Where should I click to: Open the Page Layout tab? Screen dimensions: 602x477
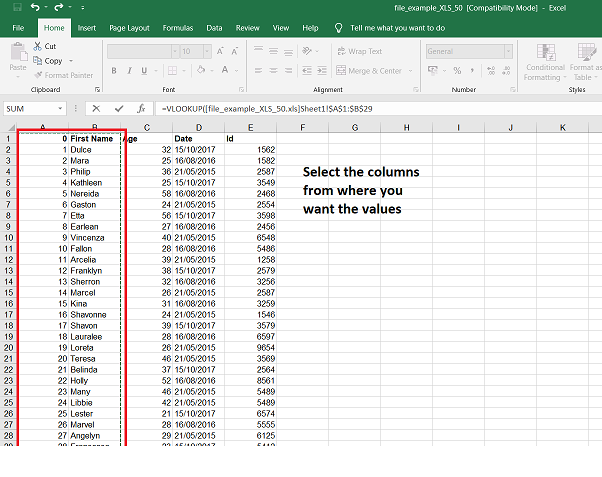click(129, 28)
